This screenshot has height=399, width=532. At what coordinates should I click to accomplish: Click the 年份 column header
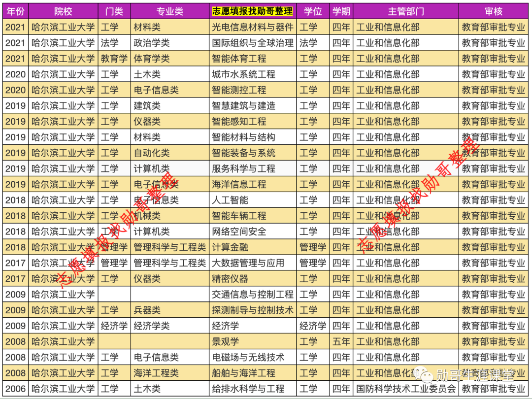pos(16,11)
